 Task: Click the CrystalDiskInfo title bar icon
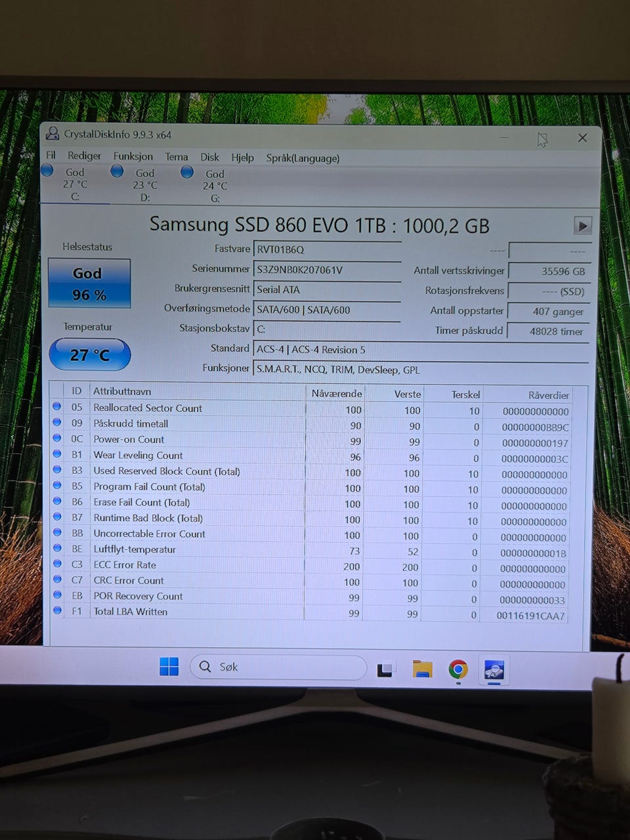click(52, 134)
